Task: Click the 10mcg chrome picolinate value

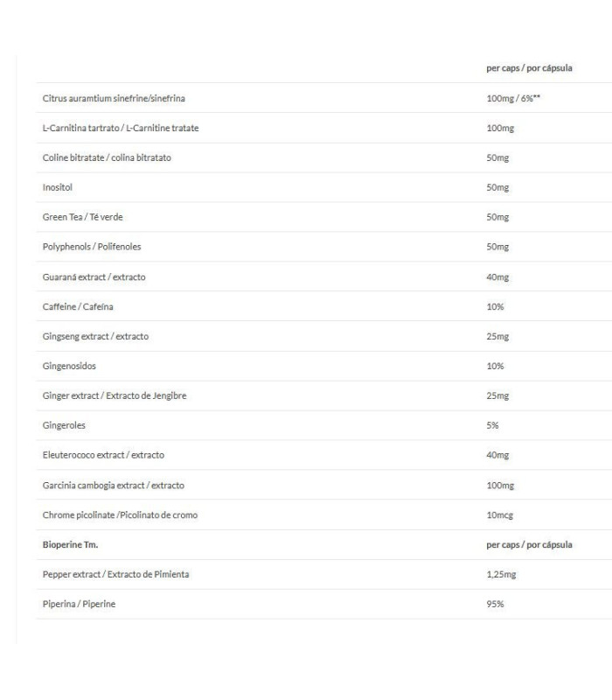Action: coord(500,514)
